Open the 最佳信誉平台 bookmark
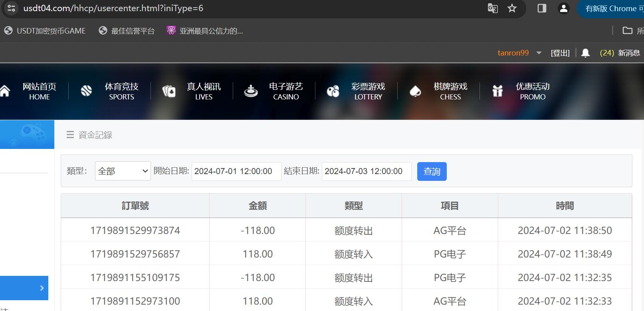644x311 pixels. point(127,31)
